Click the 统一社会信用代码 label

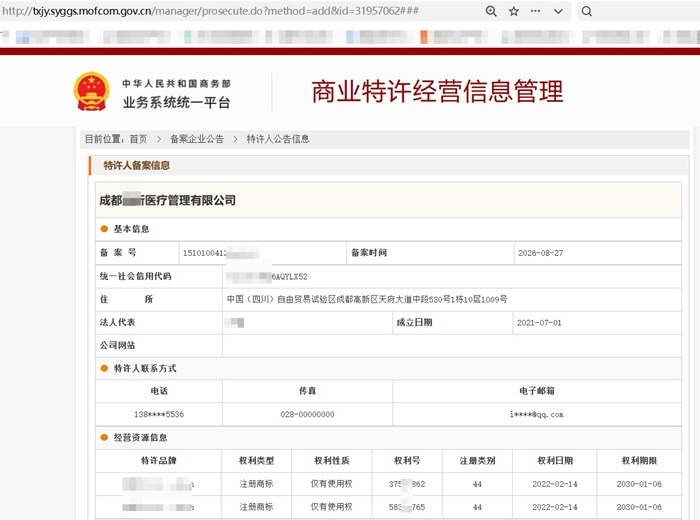tap(135, 276)
